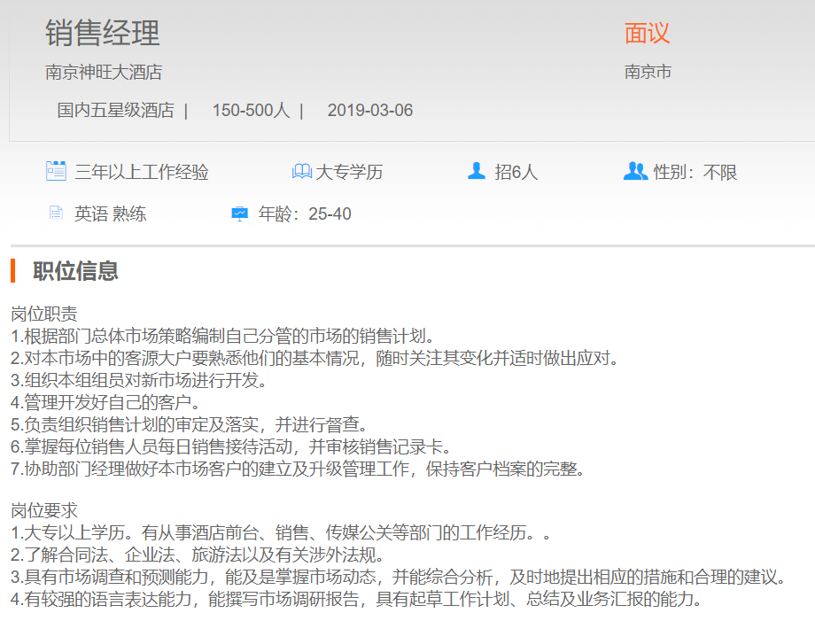Viewport: 815px width, 644px height.
Task: Click the single person icon beside 招6人
Action: coord(477,171)
